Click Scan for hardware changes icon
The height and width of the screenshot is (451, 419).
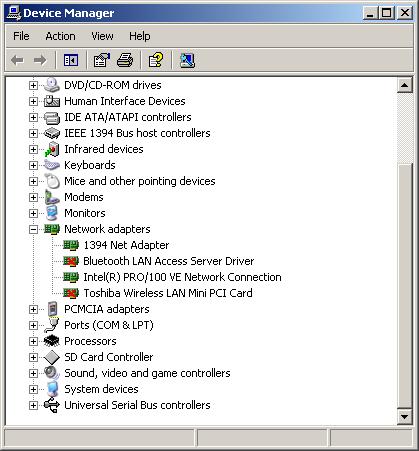(x=187, y=60)
